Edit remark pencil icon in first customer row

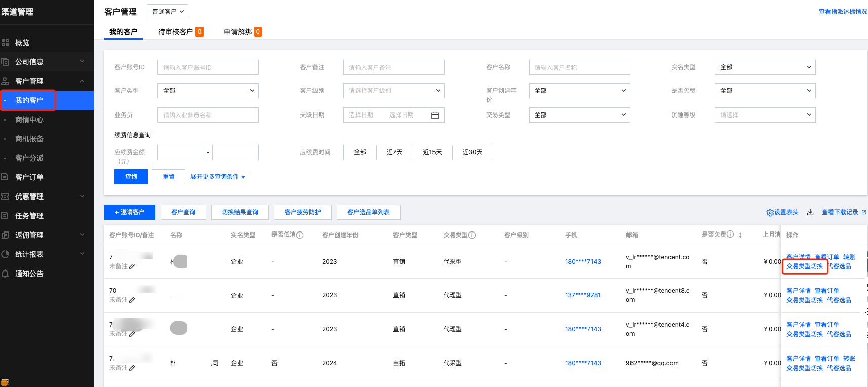(132, 267)
